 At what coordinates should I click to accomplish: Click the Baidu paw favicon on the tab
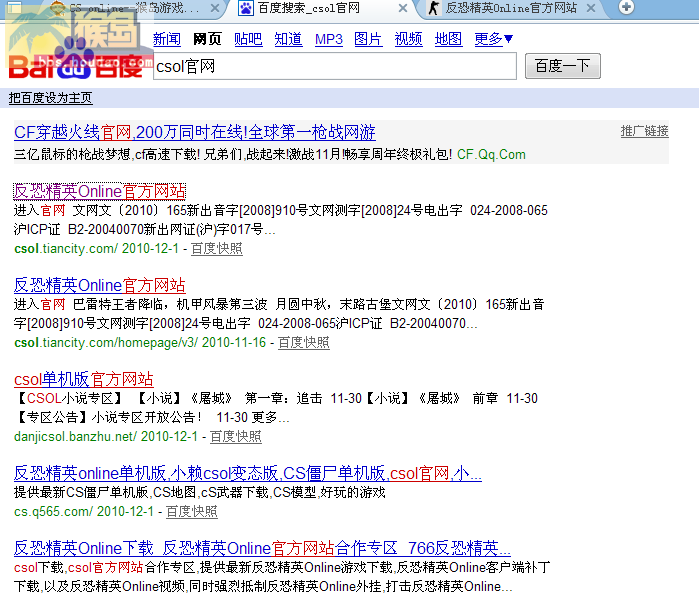(246, 8)
